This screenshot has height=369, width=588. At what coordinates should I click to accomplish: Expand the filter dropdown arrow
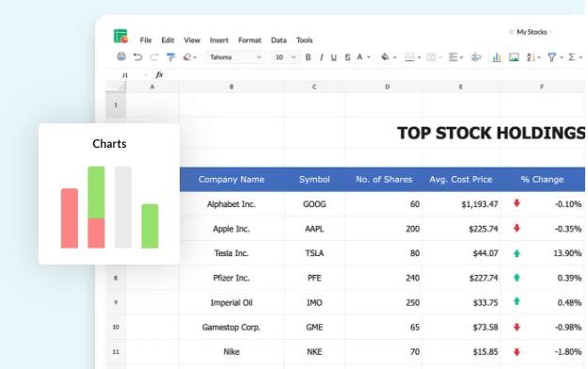[562, 57]
